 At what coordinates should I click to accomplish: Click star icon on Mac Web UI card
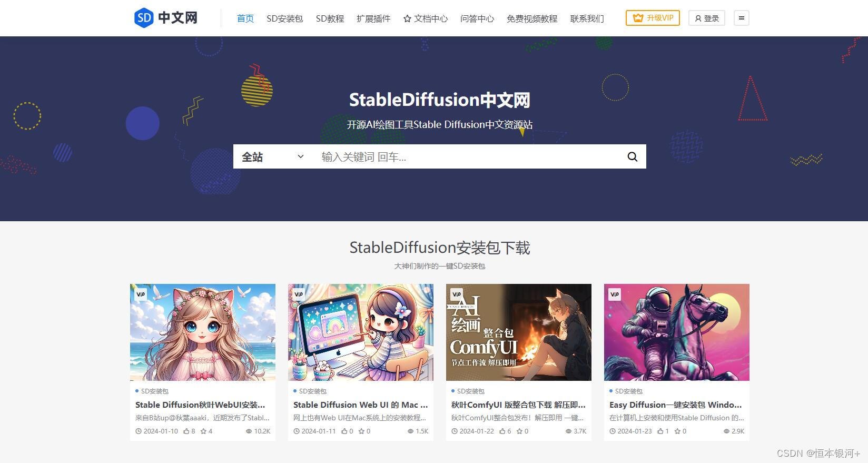361,431
